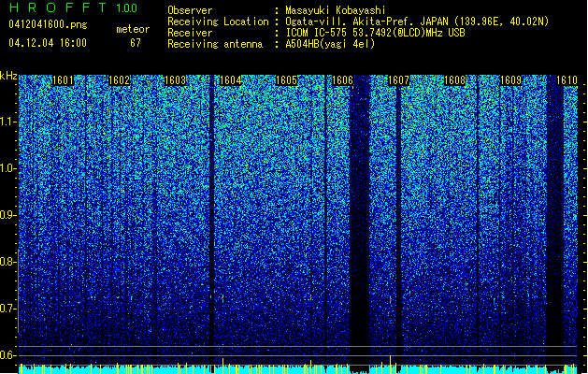Click the 0.6 kHz axis label

tap(8, 355)
